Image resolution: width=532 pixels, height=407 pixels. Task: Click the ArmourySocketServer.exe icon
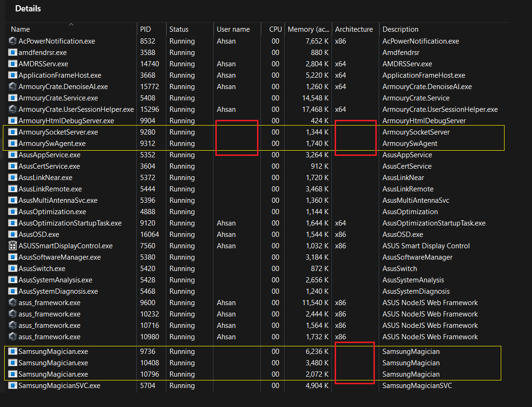[x=13, y=132]
